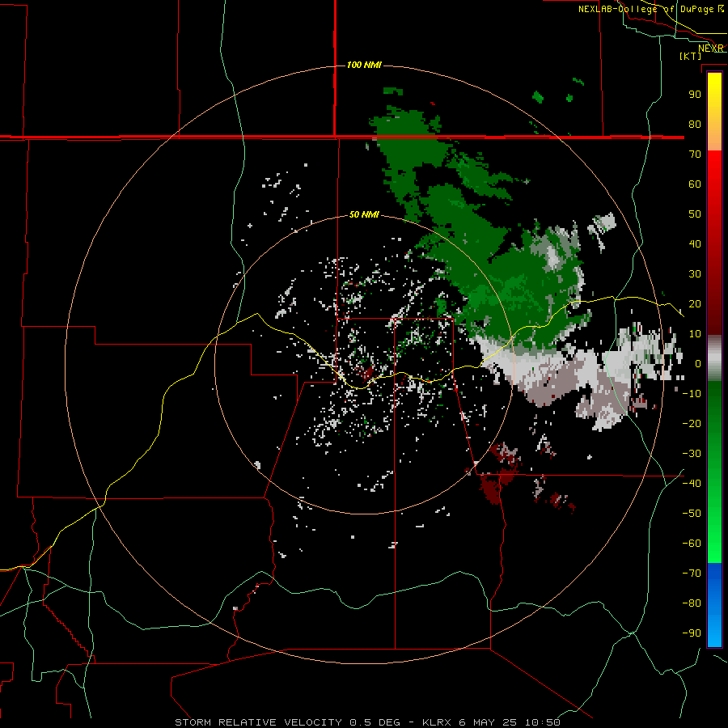This screenshot has height=728, width=728.
Task: Click the Storm Relative Velocity title caption
Action: pyautogui.click(x=259, y=722)
